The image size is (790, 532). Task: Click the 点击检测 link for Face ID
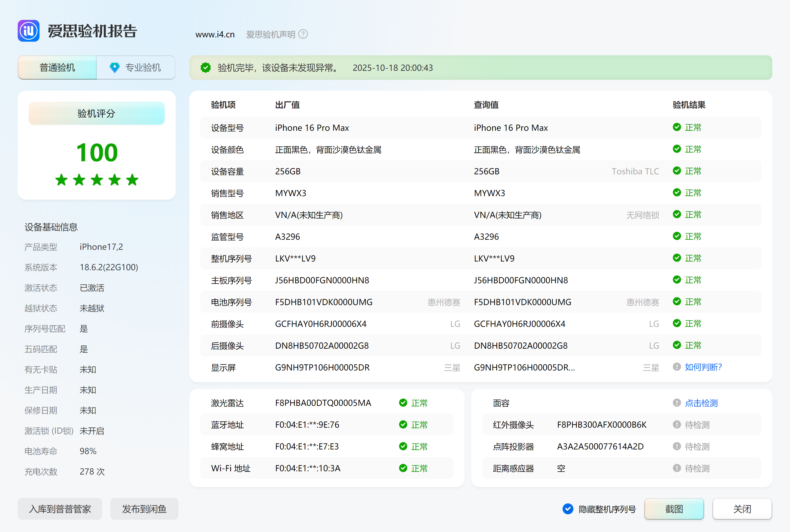pyautogui.click(x=701, y=403)
